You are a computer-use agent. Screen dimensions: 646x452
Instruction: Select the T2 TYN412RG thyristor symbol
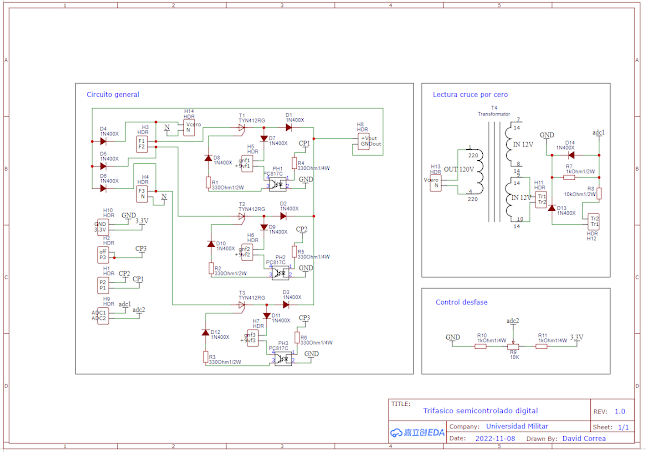tap(242, 217)
